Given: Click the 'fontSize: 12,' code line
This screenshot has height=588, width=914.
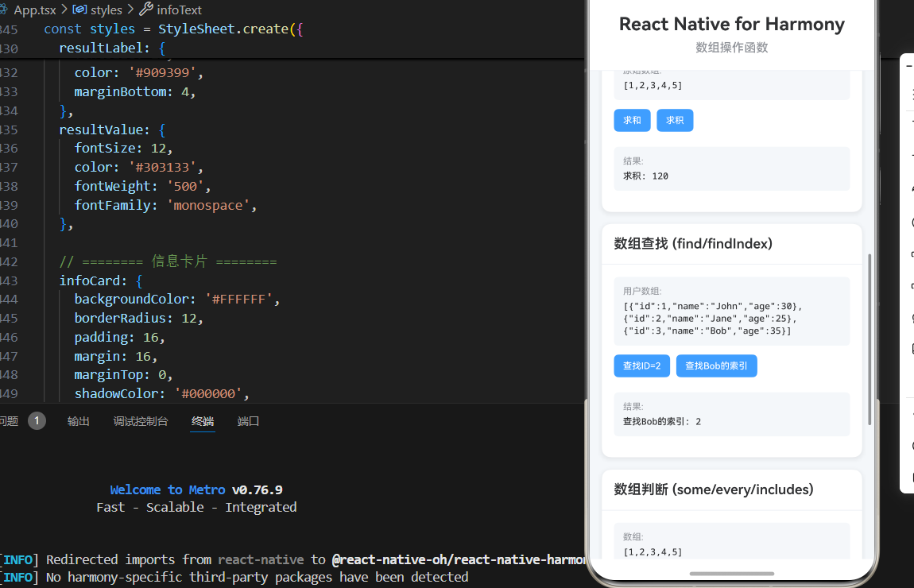Looking at the screenshot, I should (123, 149).
